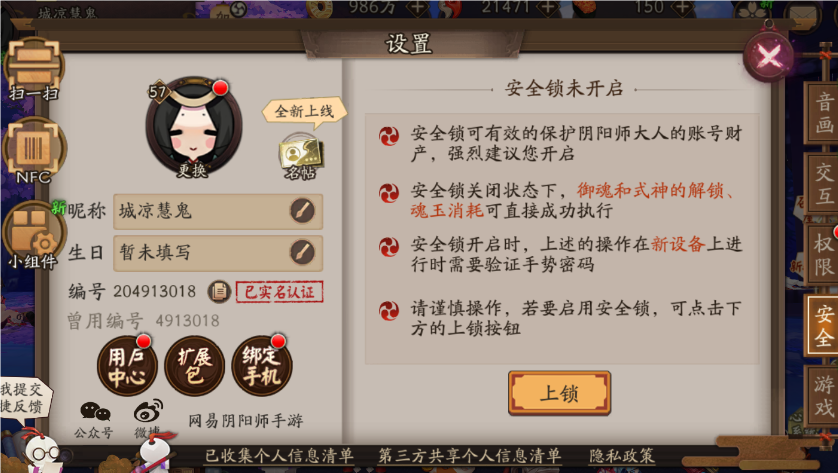
Task: Switch to the 交互 settings tab
Action: pyautogui.click(x=823, y=183)
